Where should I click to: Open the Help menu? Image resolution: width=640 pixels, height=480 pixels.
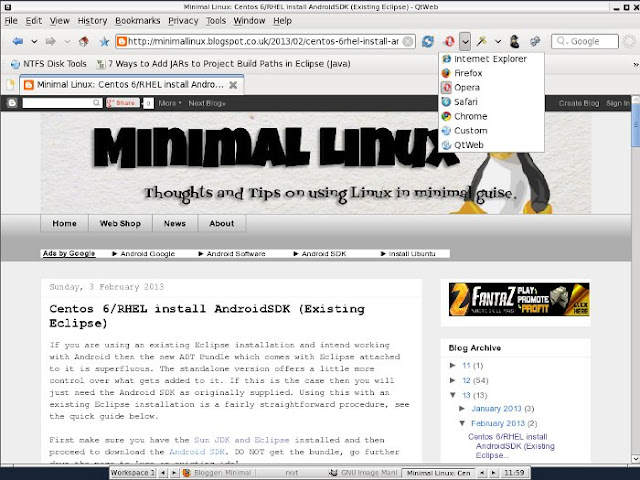click(x=282, y=20)
